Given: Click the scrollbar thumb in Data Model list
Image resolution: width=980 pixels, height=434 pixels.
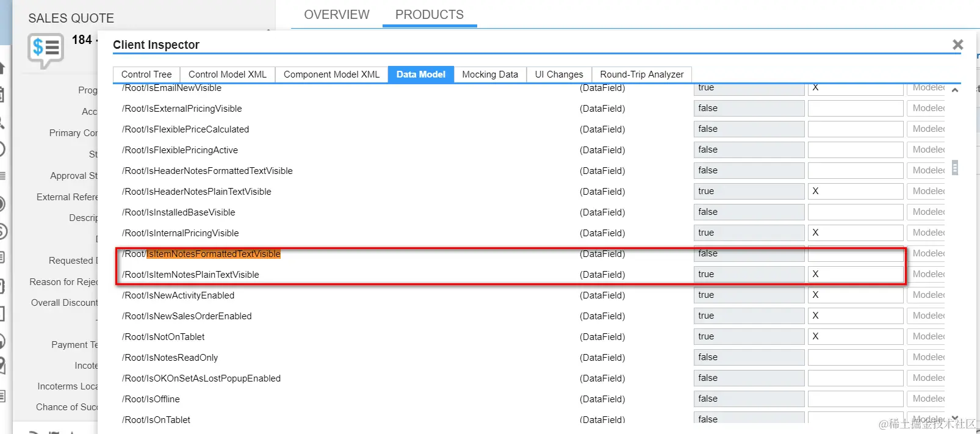Looking at the screenshot, I should 955,167.
